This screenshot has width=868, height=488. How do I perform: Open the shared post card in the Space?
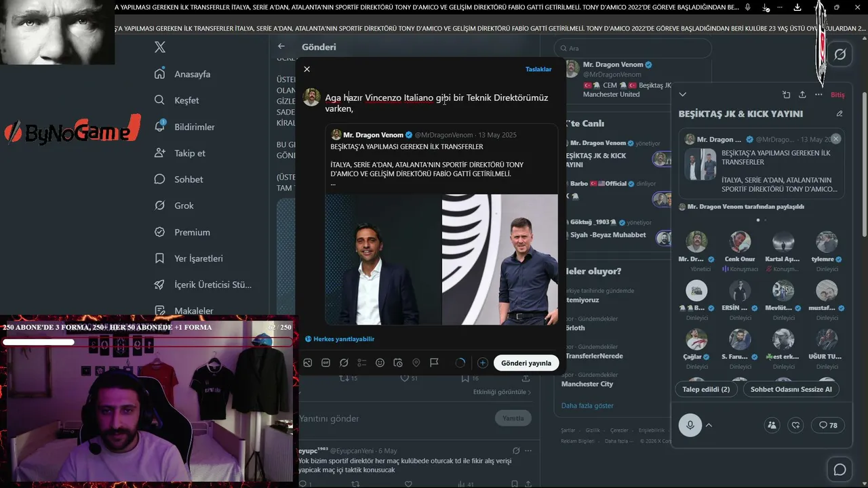click(x=762, y=165)
